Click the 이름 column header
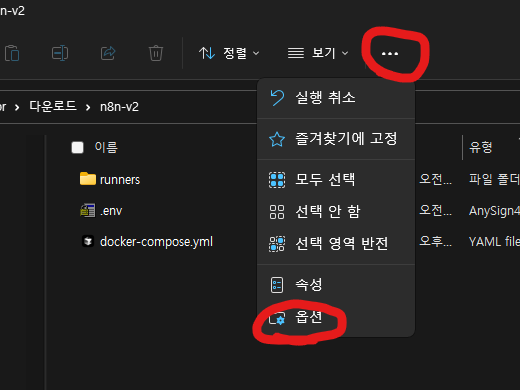The image size is (520, 390). coord(106,147)
